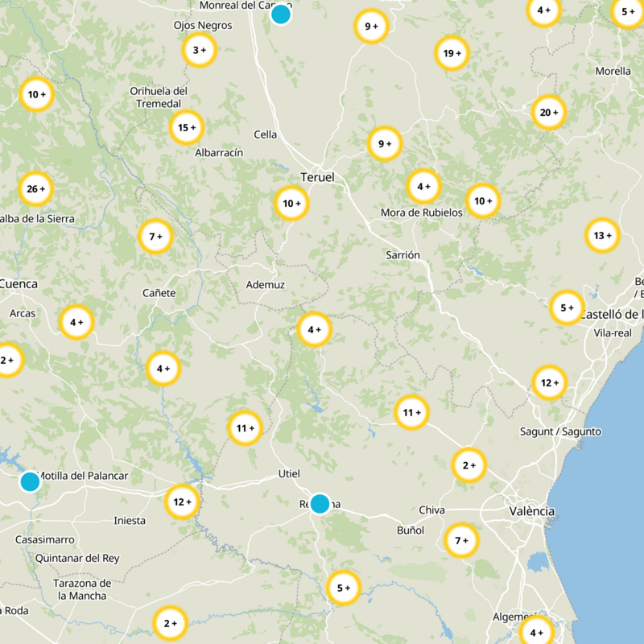This screenshot has height=644, width=644.
Task: Open the 12+ cluster north of Sagunt
Action: (549, 383)
